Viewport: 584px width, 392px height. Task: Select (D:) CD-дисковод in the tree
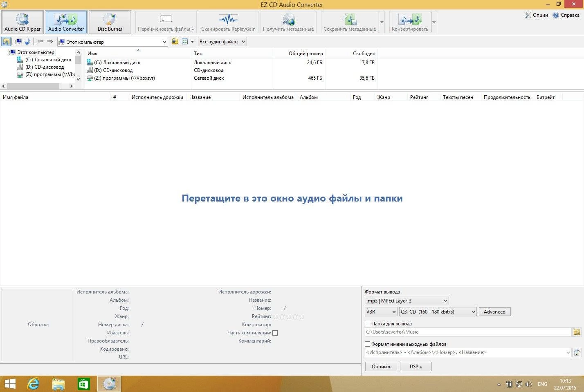pyautogui.click(x=45, y=67)
